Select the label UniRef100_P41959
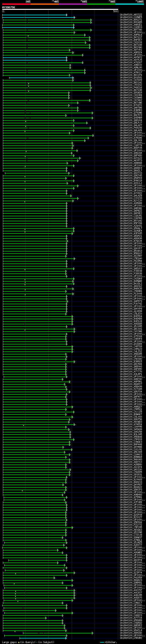 click(131, 578)
